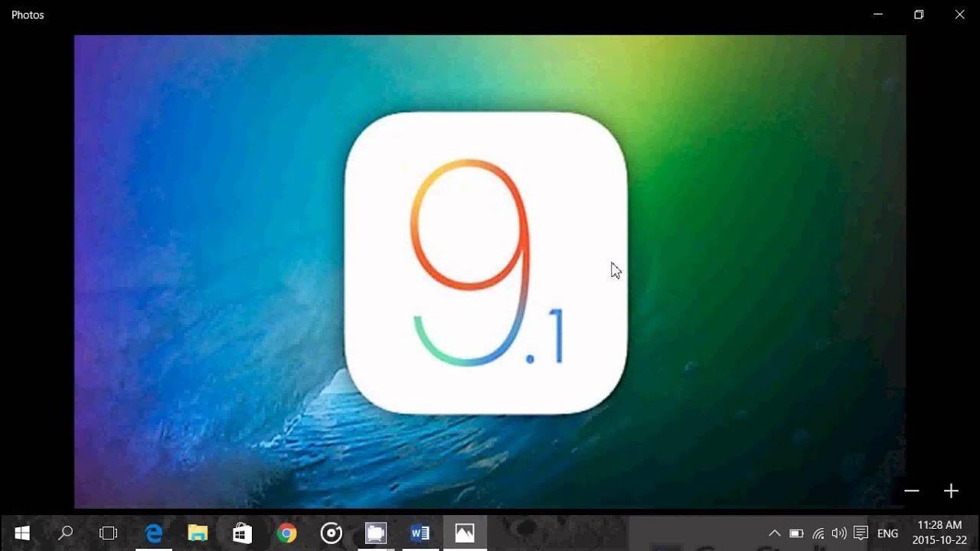Open the volume speaker control

[839, 533]
